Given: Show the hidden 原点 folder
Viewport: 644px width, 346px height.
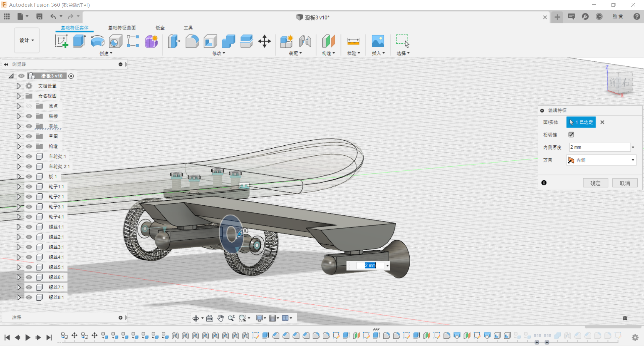Looking at the screenshot, I should pyautogui.click(x=29, y=106).
